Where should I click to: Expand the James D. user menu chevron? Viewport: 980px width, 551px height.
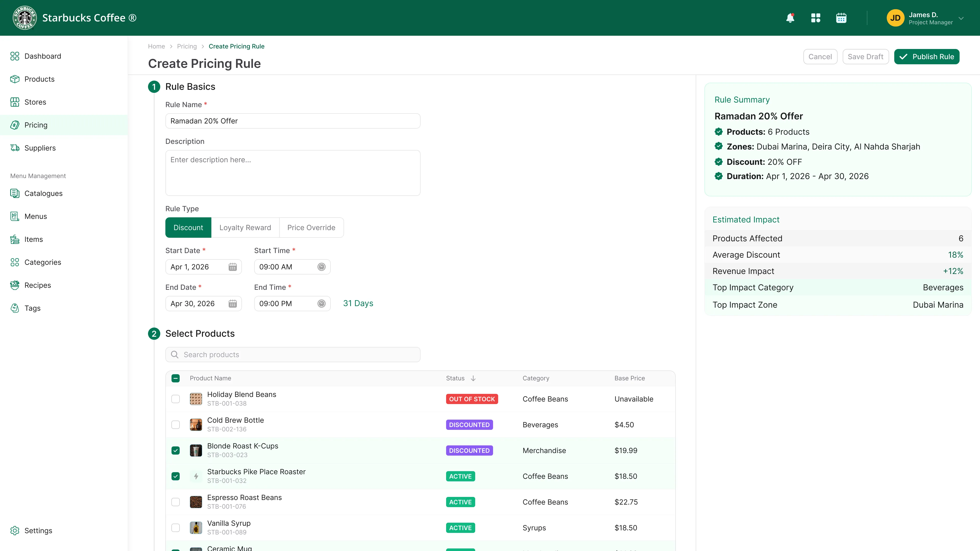click(961, 18)
